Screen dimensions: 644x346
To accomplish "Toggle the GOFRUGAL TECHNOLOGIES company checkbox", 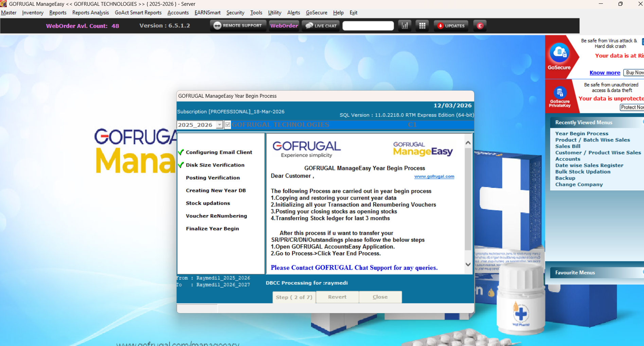I will point(228,125).
